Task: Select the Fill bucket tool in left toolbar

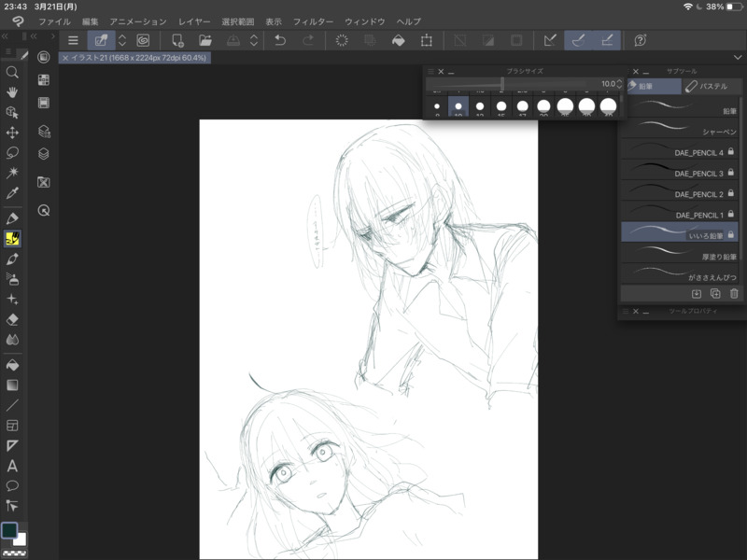Action: click(12, 365)
